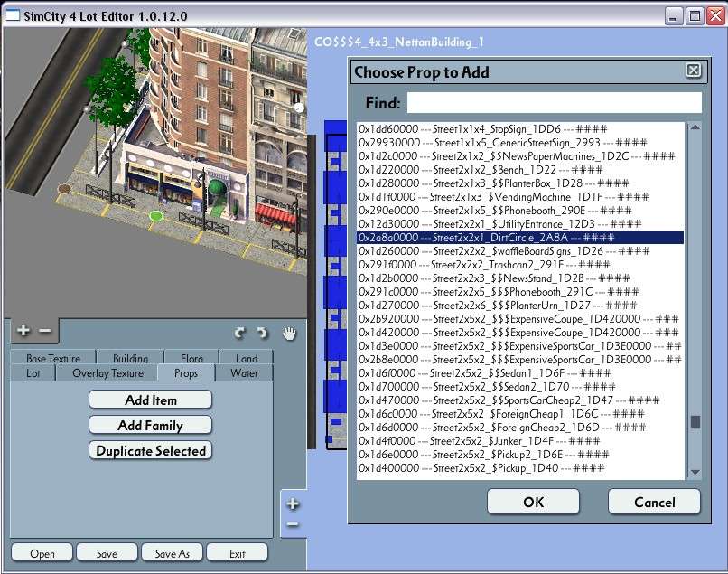Screen dimensions: 728x574
Task: Select 0x2b920000 ExpensiveCoupe prop
Action: pyautogui.click(x=520, y=319)
